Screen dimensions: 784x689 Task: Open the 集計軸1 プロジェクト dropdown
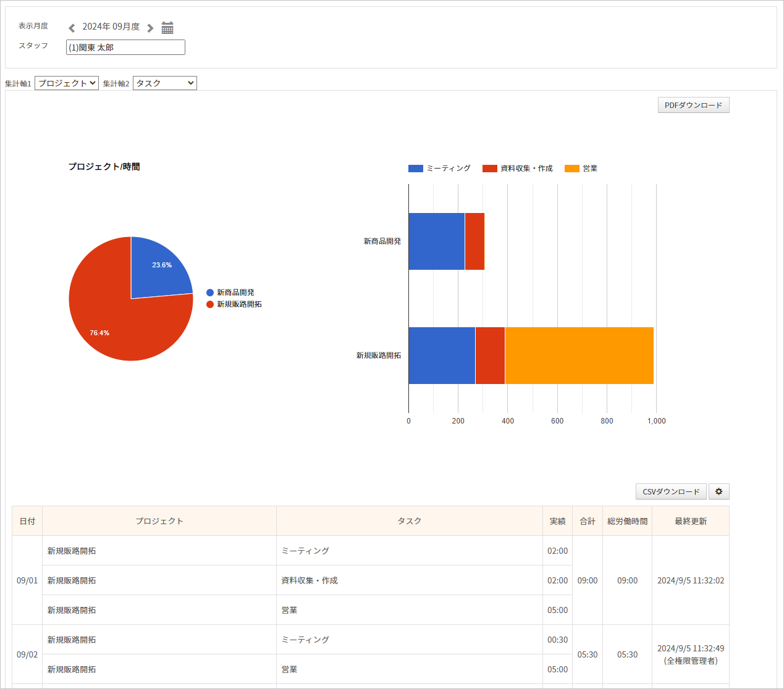point(67,83)
